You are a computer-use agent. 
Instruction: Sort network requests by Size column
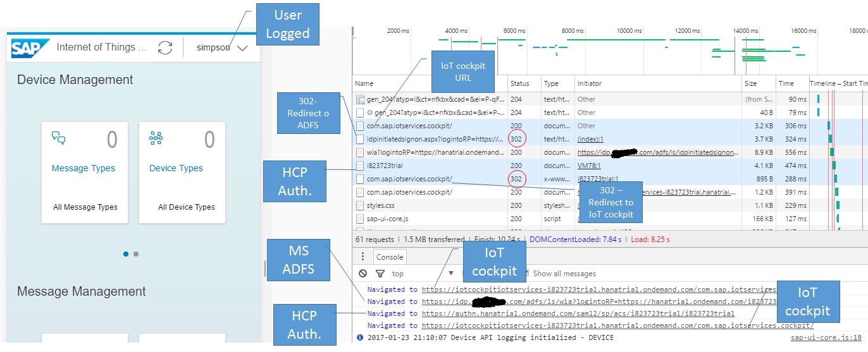pos(759,83)
